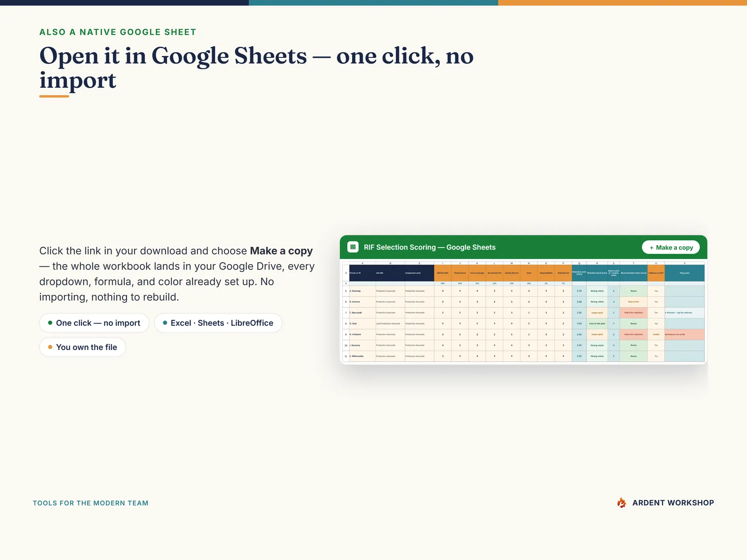
Task: Click the "TOOLS FOR THE MODERN TEAM" footer text
Action: coord(91,503)
